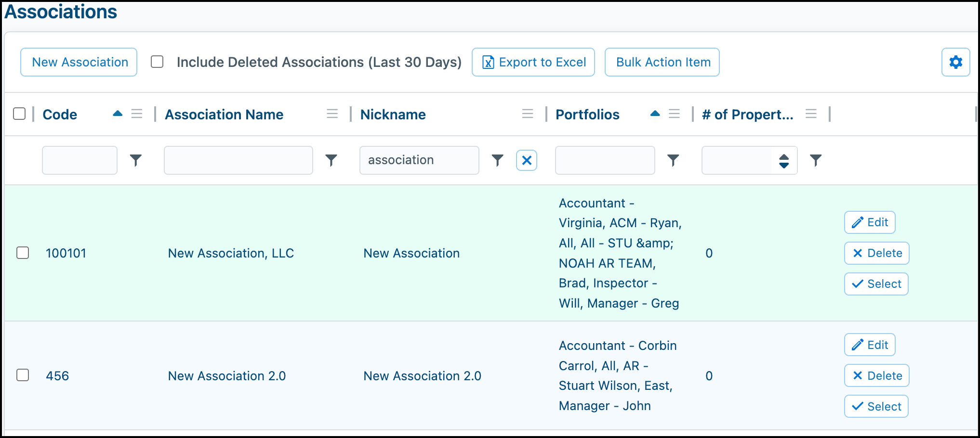Open the Portfolios column menu icon
The image size is (980, 438).
(675, 114)
